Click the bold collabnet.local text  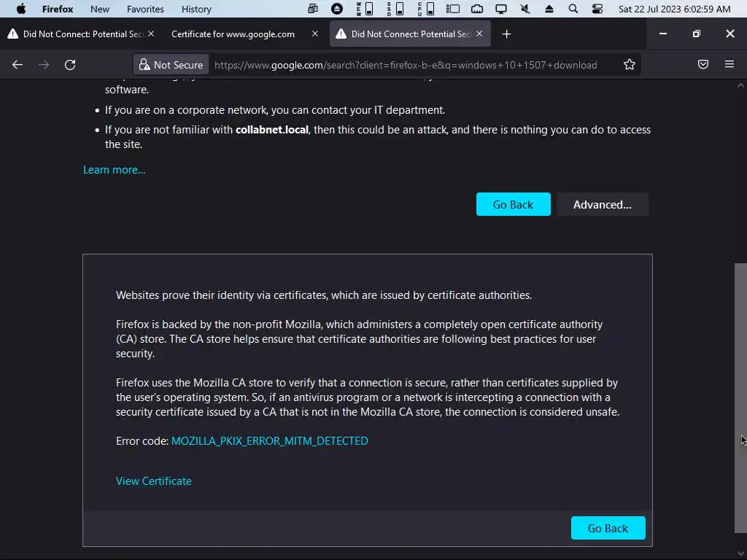pyautogui.click(x=272, y=130)
